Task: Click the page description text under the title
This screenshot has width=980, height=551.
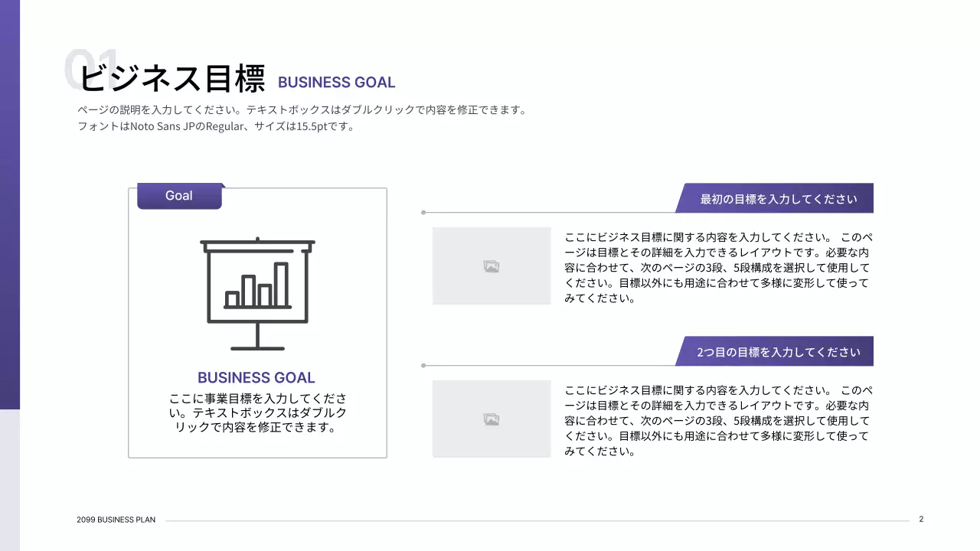Action: (x=302, y=118)
